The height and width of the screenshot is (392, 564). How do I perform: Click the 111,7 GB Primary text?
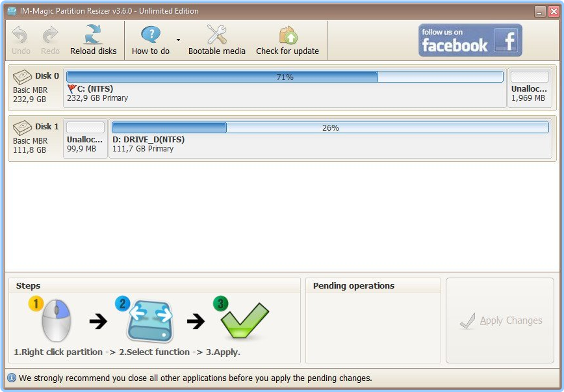pos(143,149)
